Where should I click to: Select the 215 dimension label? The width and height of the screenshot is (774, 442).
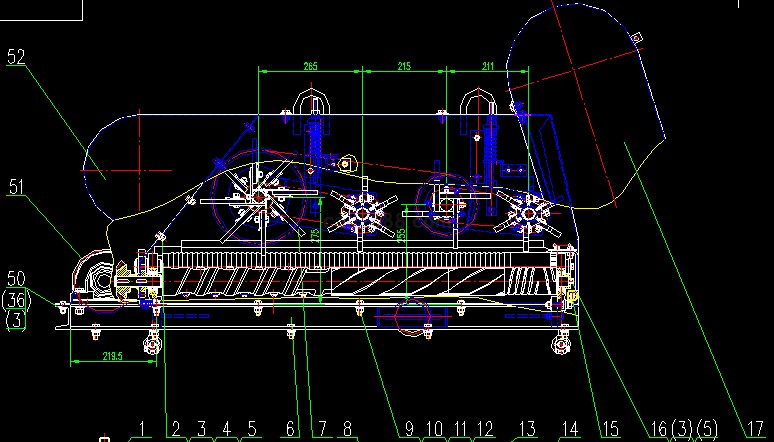(404, 66)
